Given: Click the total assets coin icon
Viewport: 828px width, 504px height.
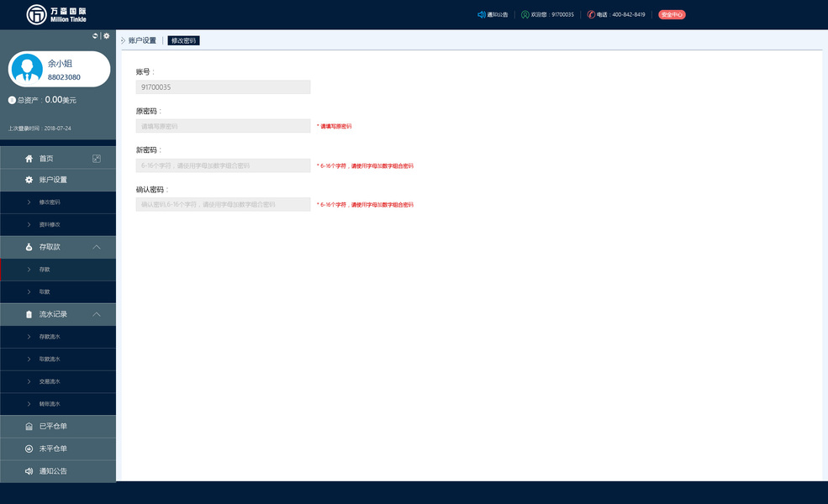Looking at the screenshot, I should [x=12, y=100].
